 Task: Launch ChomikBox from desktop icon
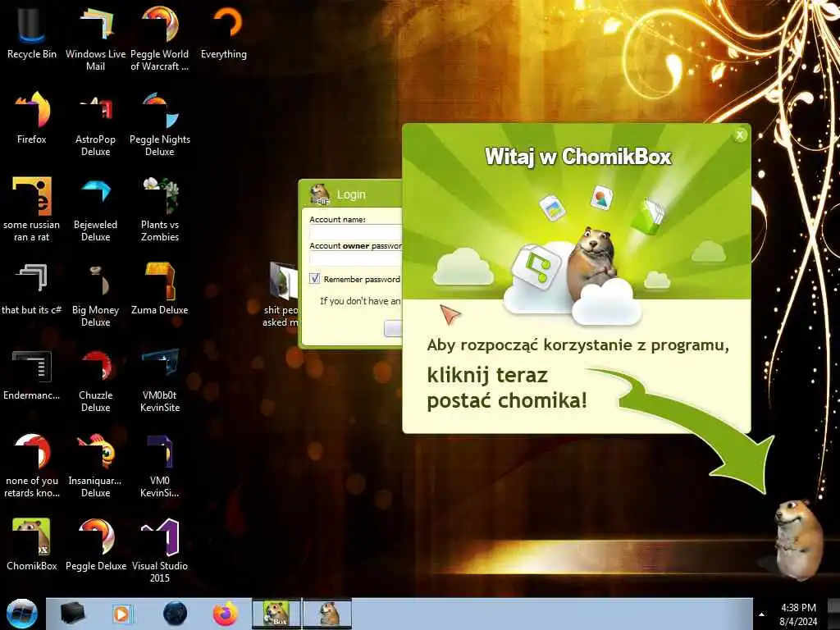pyautogui.click(x=32, y=544)
